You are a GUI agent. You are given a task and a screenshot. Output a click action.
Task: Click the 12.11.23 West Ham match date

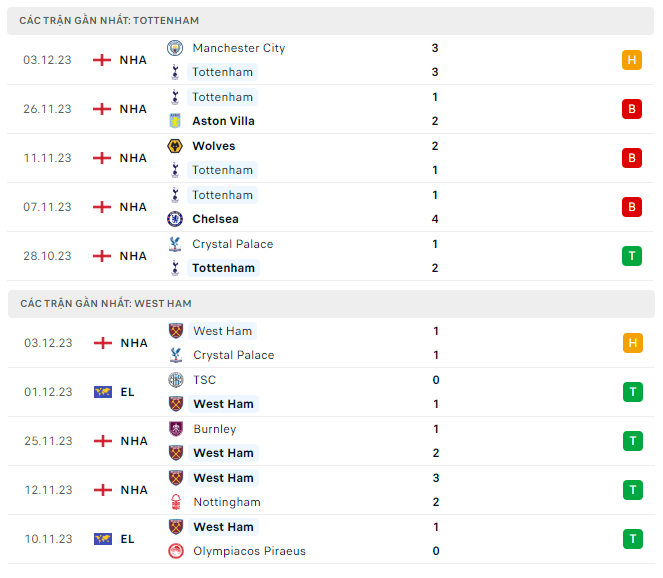click(48, 490)
